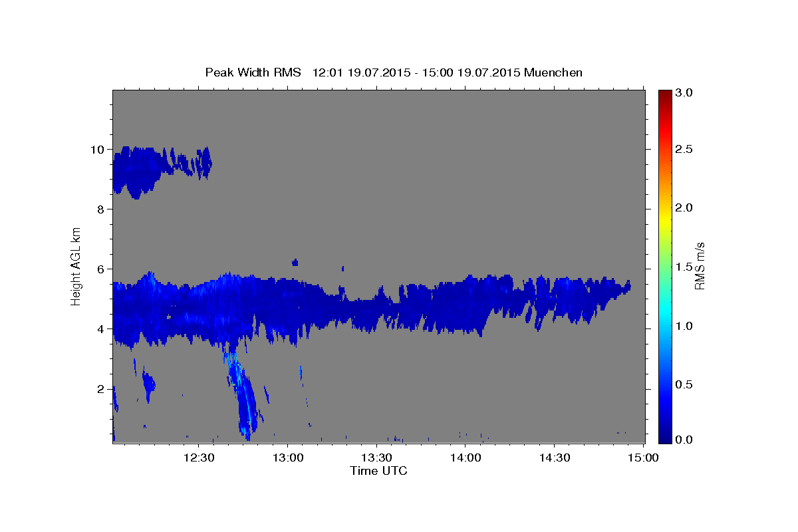Click the colorbar label '0.0'
Screen dimensions: 798x532
click(685, 440)
